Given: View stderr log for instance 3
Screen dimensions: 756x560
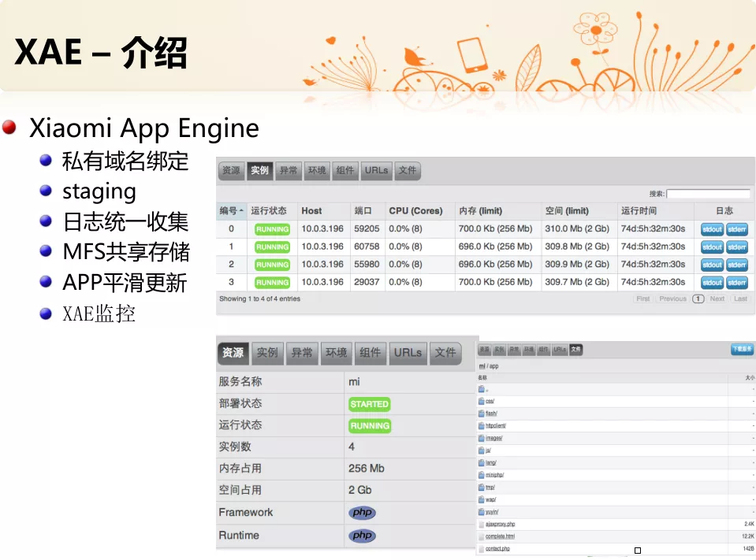Looking at the screenshot, I should pos(737,283).
